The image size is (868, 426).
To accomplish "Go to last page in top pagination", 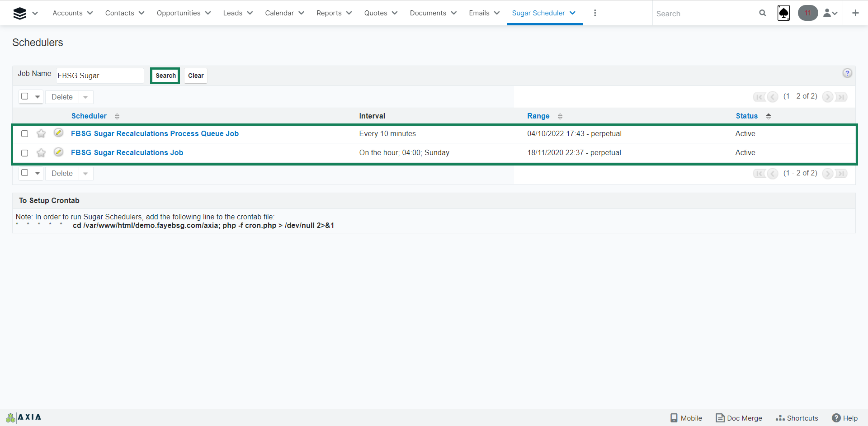I will pos(841,97).
